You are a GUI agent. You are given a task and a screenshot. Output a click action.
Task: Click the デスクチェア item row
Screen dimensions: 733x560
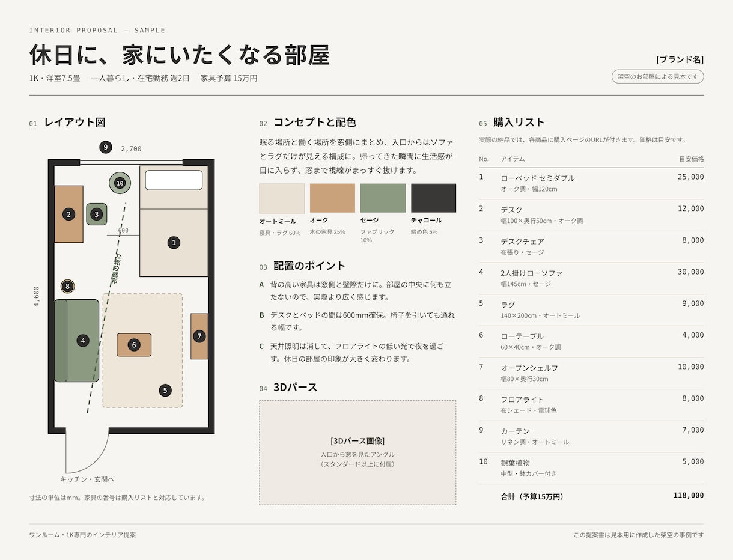tap(591, 246)
